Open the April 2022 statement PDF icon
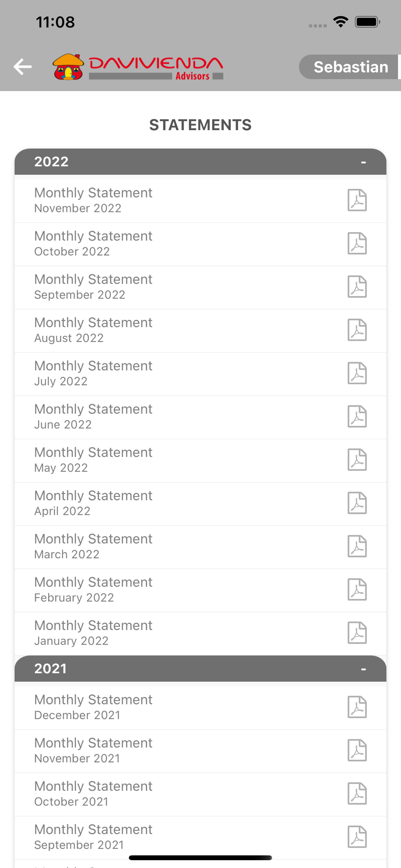 (357, 503)
